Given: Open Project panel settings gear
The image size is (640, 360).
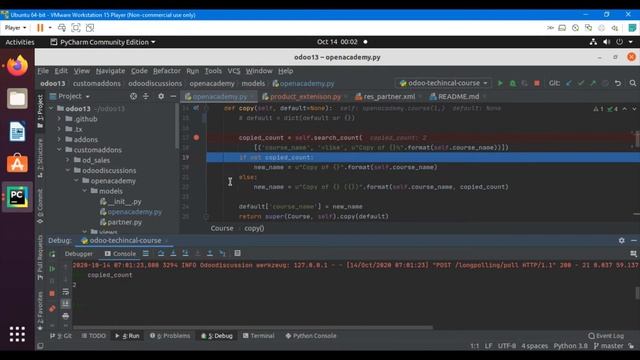Looking at the screenshot, I should point(161,96).
